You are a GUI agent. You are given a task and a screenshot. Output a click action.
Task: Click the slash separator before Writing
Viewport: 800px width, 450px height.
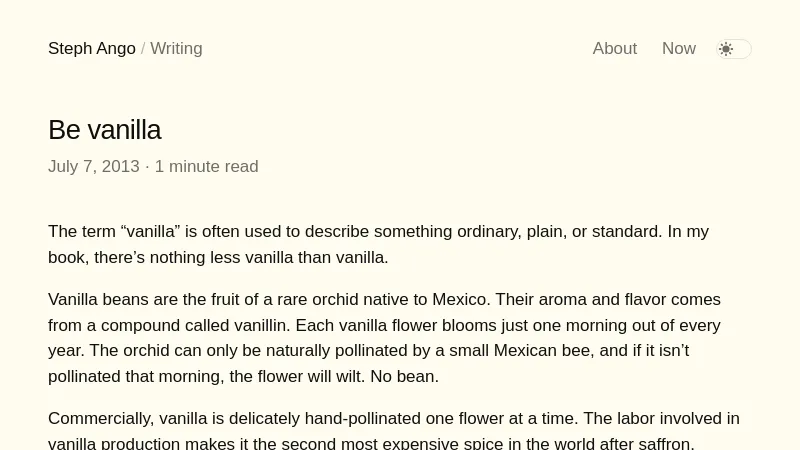[143, 49]
